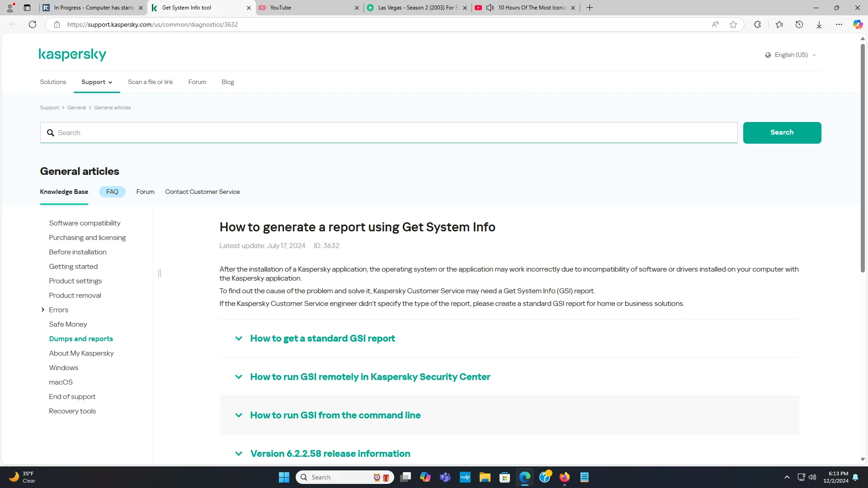Click the browser back arrow
The image size is (868, 488).
(x=13, y=24)
